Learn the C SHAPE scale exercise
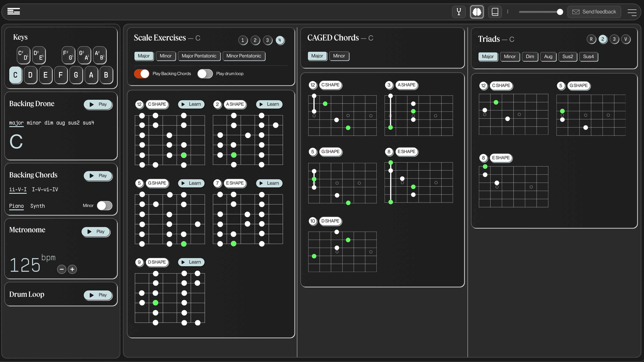The image size is (644, 362). click(x=191, y=104)
